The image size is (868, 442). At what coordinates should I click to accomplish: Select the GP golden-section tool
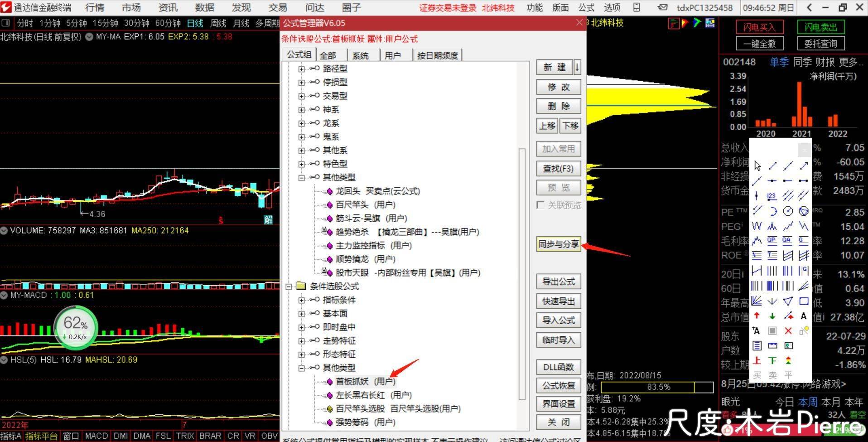pos(772,240)
